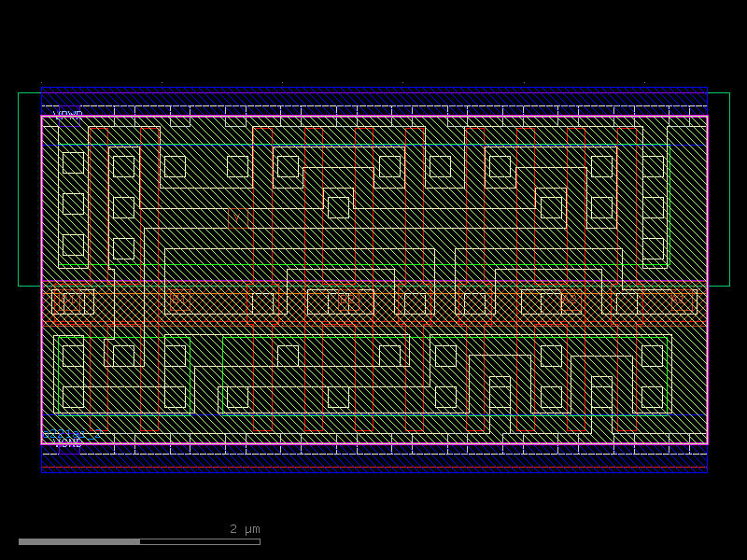747x560 pixels.
Task: Select the blue metal hatching above VPWR
Action: [x=373, y=98]
